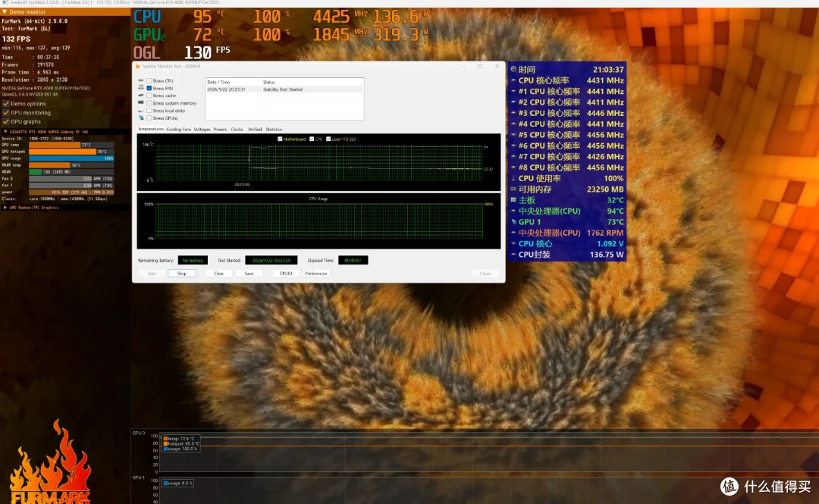Click the FurMark flame logo
The width and height of the screenshot is (819, 504).
pos(49,462)
